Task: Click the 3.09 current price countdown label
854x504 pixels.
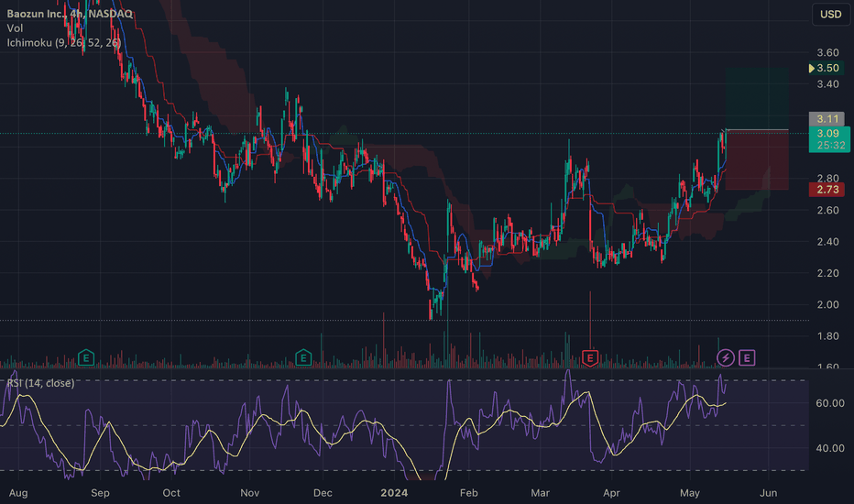Action: (x=829, y=139)
